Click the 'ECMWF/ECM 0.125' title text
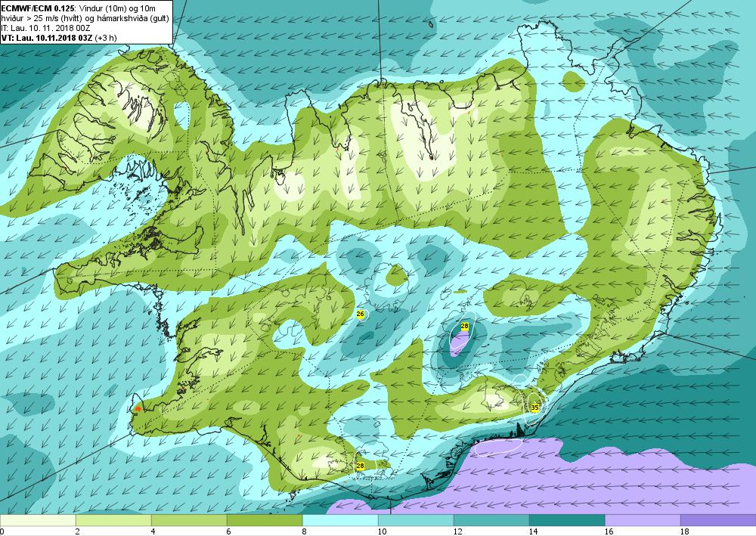 (x=38, y=8)
